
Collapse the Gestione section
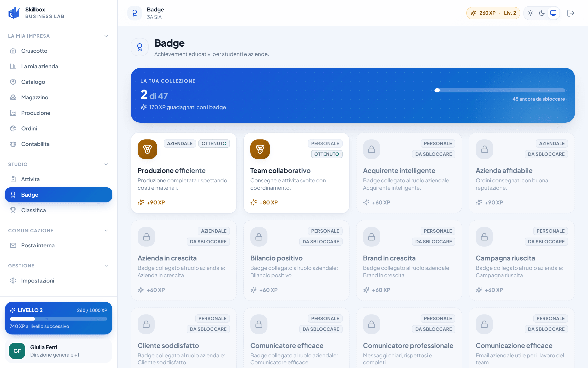pyautogui.click(x=106, y=266)
